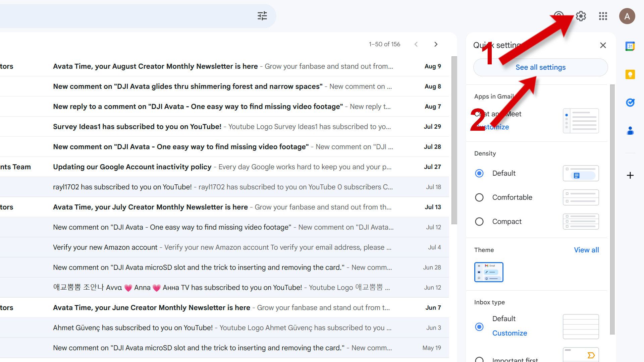
Task: Expand Chat and Meet customize option
Action: click(x=493, y=127)
